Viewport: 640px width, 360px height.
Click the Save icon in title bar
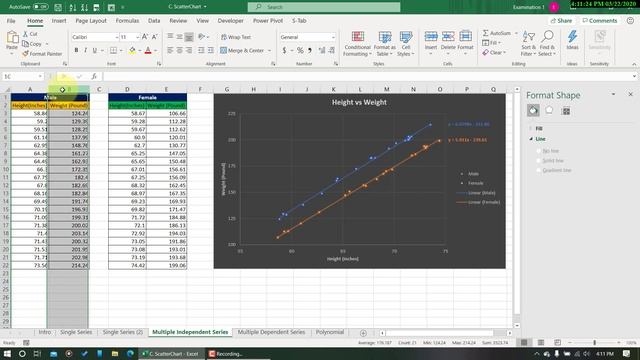(x=58, y=7)
